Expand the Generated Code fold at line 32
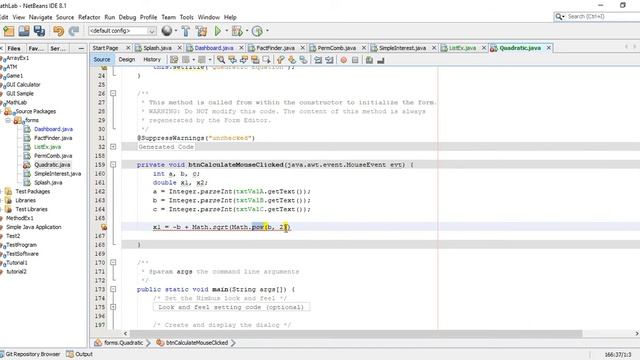640x360 pixels. point(113,147)
